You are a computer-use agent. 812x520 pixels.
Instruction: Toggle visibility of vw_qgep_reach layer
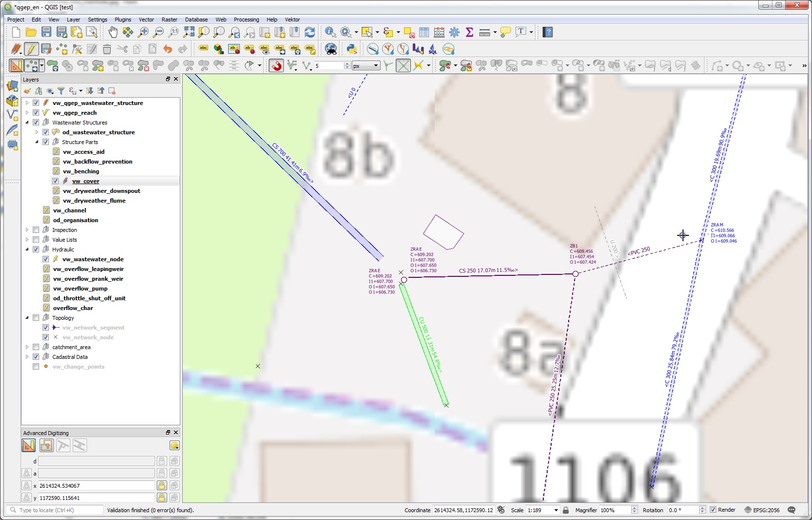[x=36, y=113]
